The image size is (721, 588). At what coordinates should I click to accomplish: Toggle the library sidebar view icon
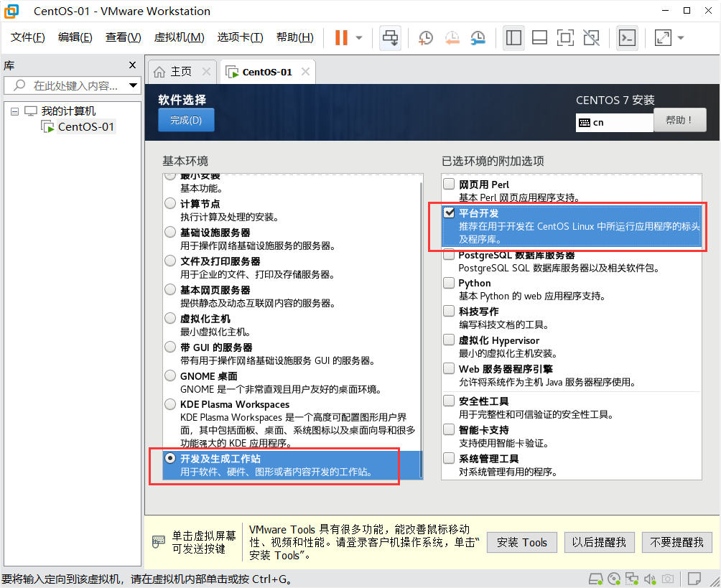[x=513, y=38]
